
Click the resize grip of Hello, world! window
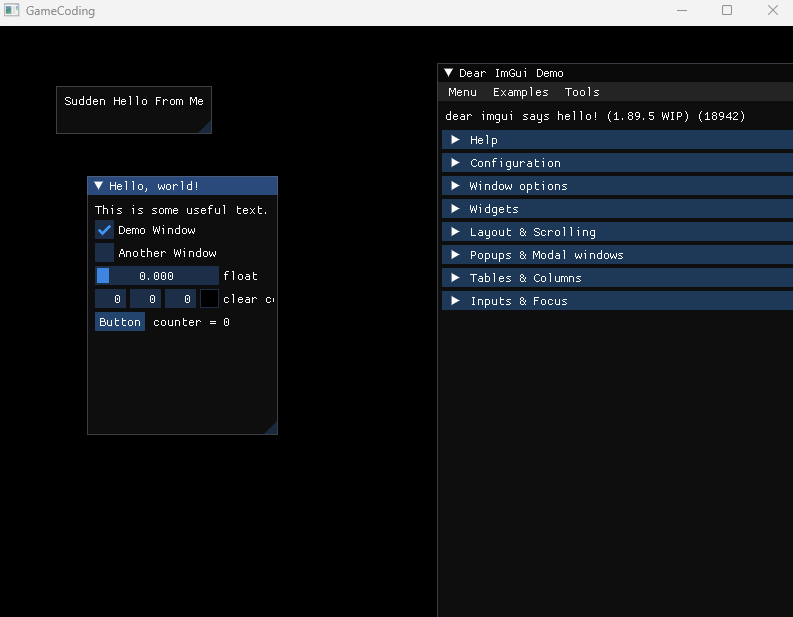272,429
